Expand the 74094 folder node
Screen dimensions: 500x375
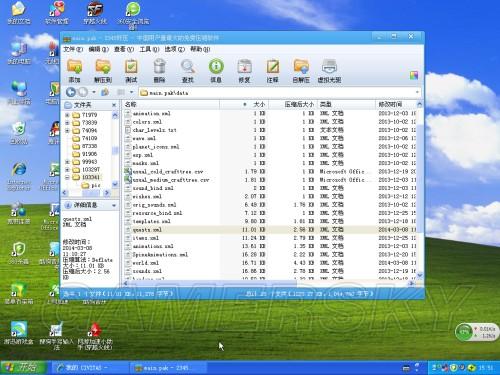tap(67, 130)
